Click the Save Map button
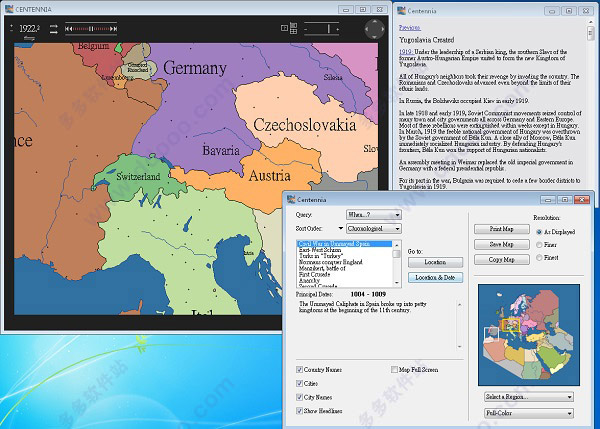The image size is (600, 429). point(502,244)
